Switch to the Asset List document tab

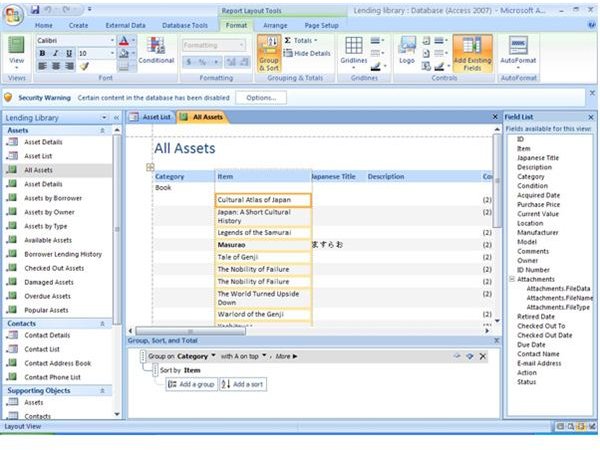(152, 117)
